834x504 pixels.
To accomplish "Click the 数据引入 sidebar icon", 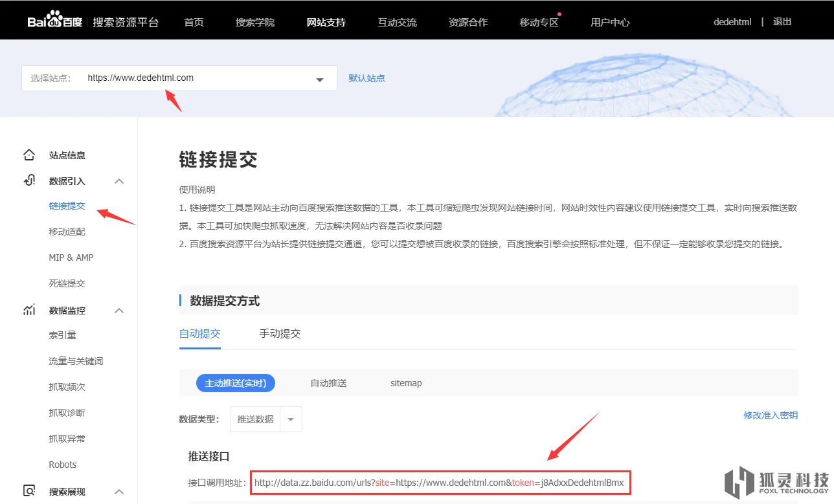I will [x=29, y=181].
